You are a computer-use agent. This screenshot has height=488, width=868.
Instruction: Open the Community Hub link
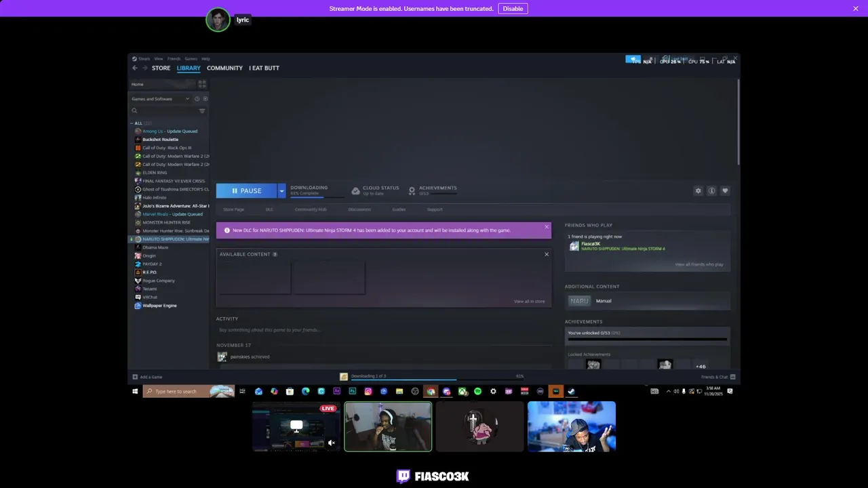(x=311, y=209)
